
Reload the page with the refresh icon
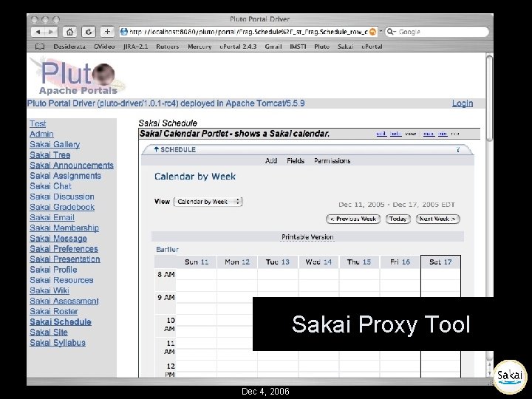point(89,32)
